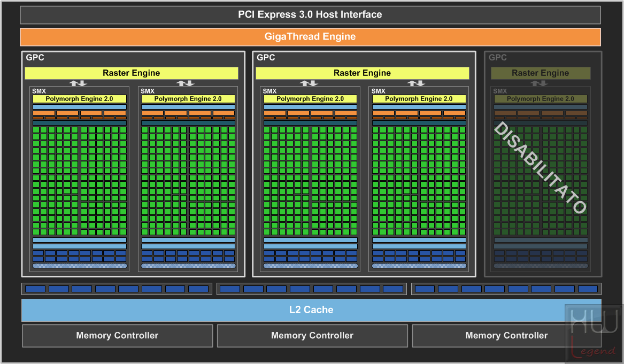Click the SMX label in middle GPC's left unit
This screenshot has width=624, height=364.
coord(270,91)
